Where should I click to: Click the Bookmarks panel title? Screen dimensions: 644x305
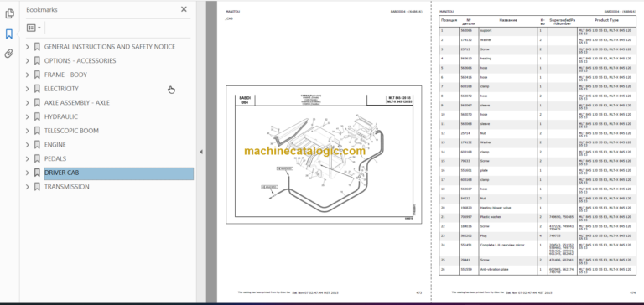(42, 9)
